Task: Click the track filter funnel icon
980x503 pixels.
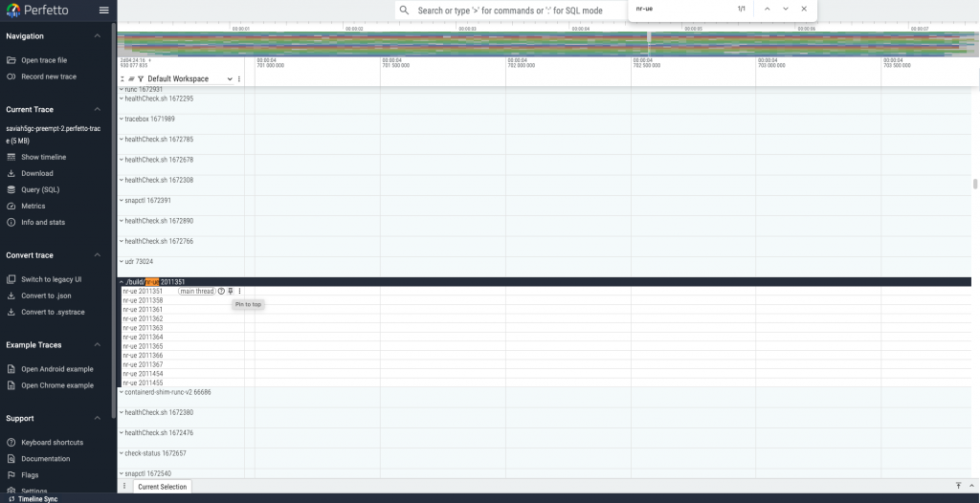Action: coord(140,78)
